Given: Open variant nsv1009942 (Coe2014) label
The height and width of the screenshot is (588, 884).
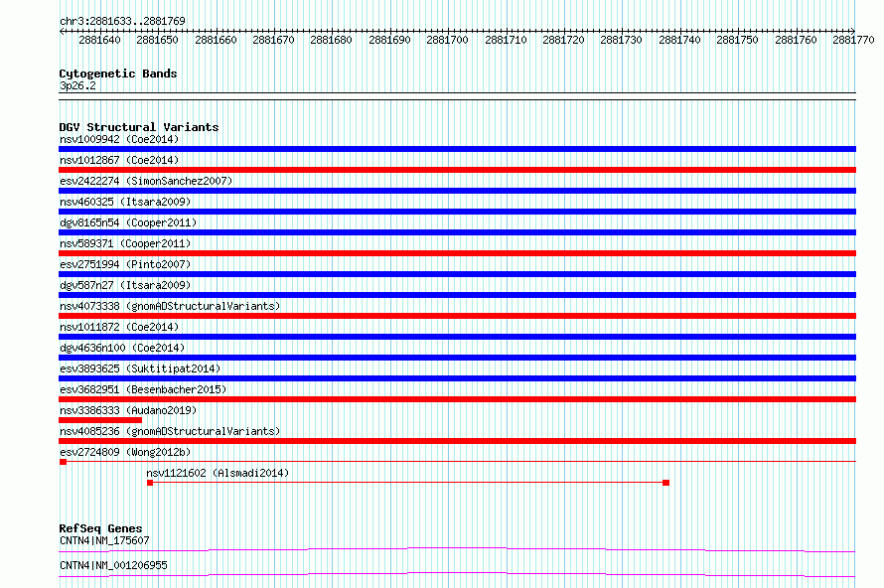Looking at the screenshot, I should [119, 139].
